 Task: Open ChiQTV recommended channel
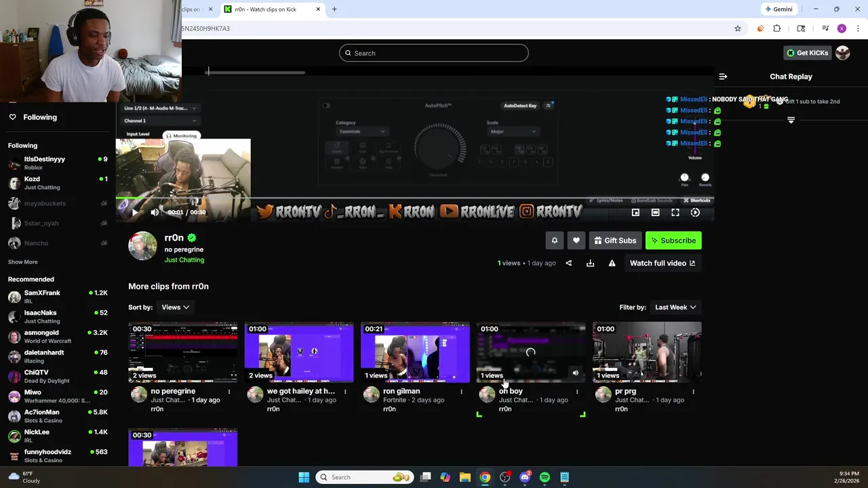(58, 376)
